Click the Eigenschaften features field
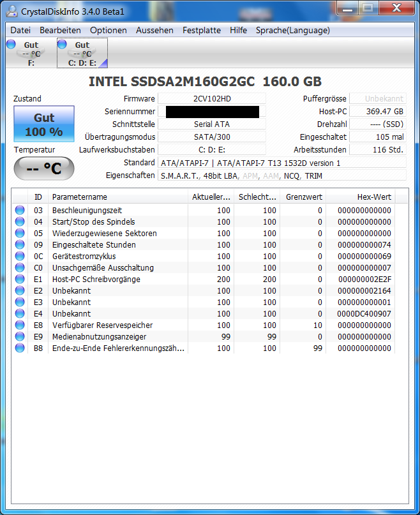Screen dimensions: 420x515 [282, 175]
